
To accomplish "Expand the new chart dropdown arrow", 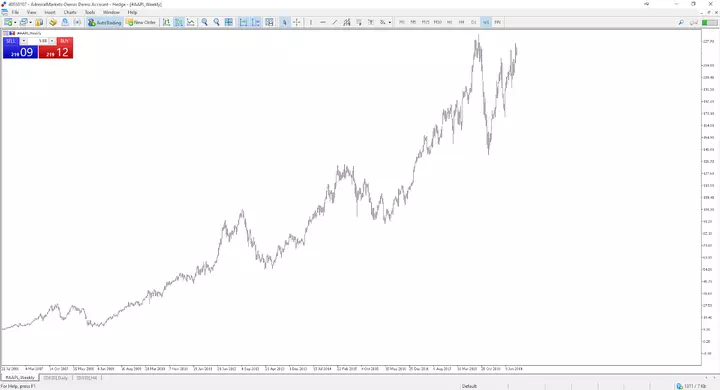I will 15,23.
